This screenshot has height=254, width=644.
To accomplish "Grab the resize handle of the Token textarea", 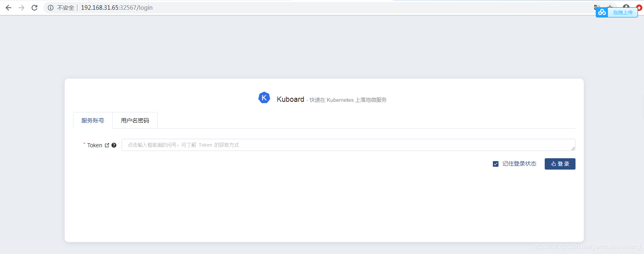I will 573,149.
